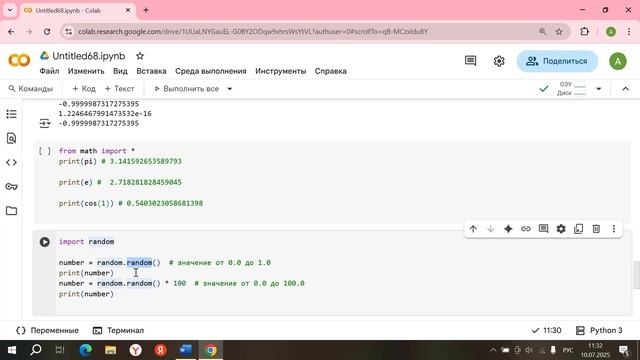Star the Untitled68.ipynb notebook
This screenshot has width=640, height=360.
[140, 56]
